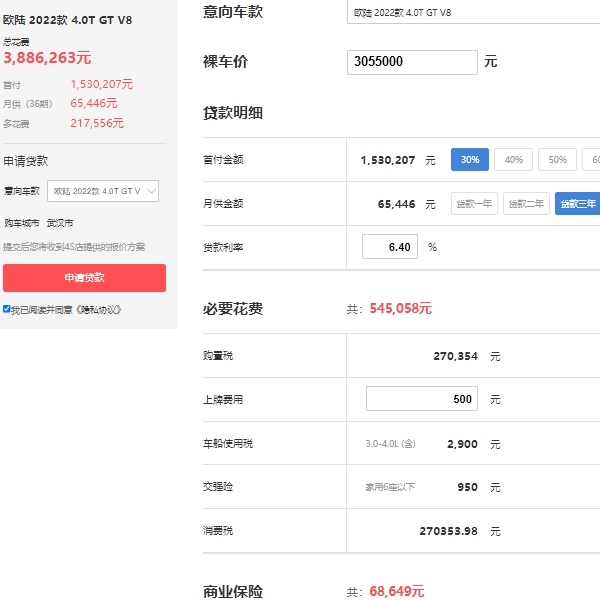Switch to the 贷款二年 loan term
Image resolution: width=600 pixels, height=600 pixels.
click(526, 204)
